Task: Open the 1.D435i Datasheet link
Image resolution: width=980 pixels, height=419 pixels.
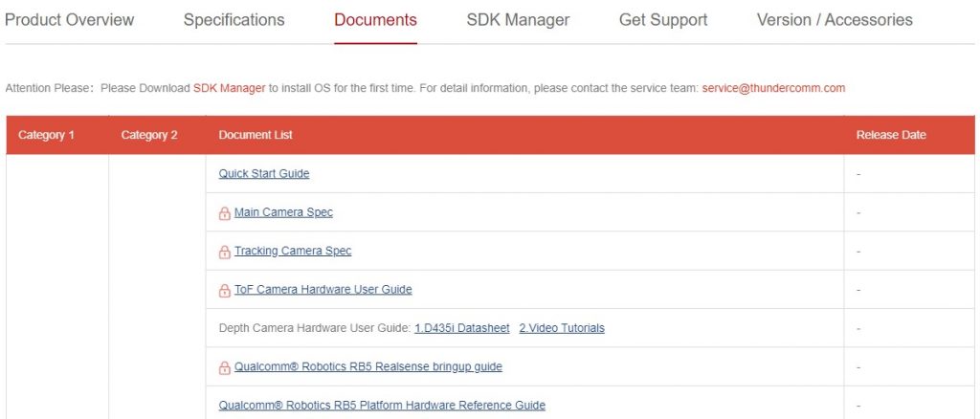Action: [462, 328]
